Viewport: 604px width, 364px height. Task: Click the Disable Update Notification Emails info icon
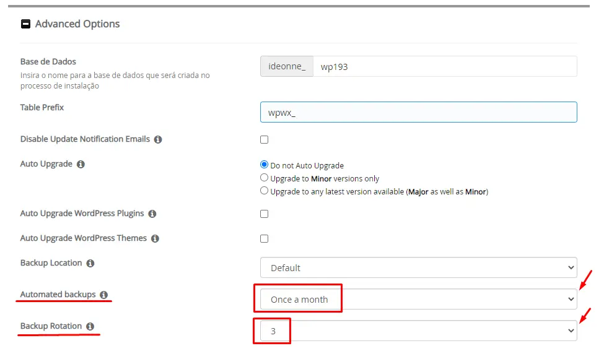click(x=157, y=139)
